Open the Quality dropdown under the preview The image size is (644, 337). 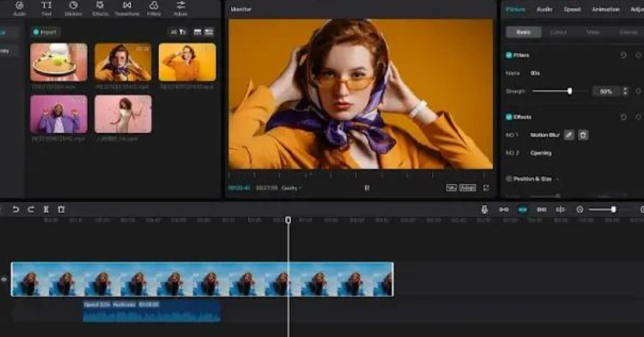point(291,188)
